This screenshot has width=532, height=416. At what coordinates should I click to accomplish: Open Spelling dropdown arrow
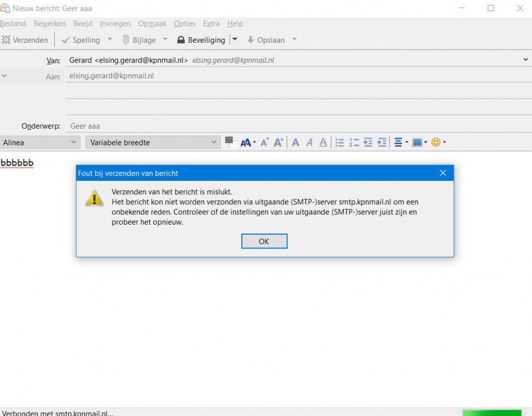pos(110,40)
